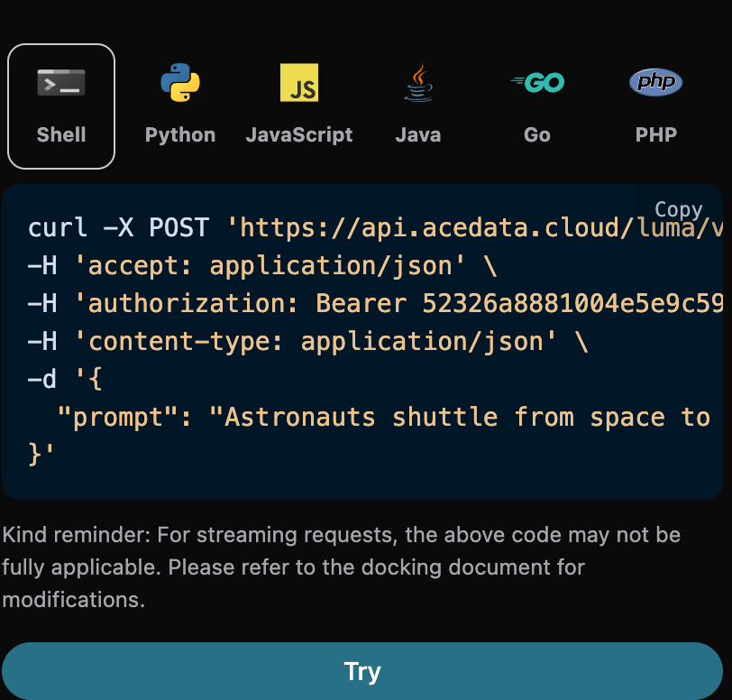Screen dimensions: 732x700
Task: Select the Go language icon
Action: click(536, 81)
